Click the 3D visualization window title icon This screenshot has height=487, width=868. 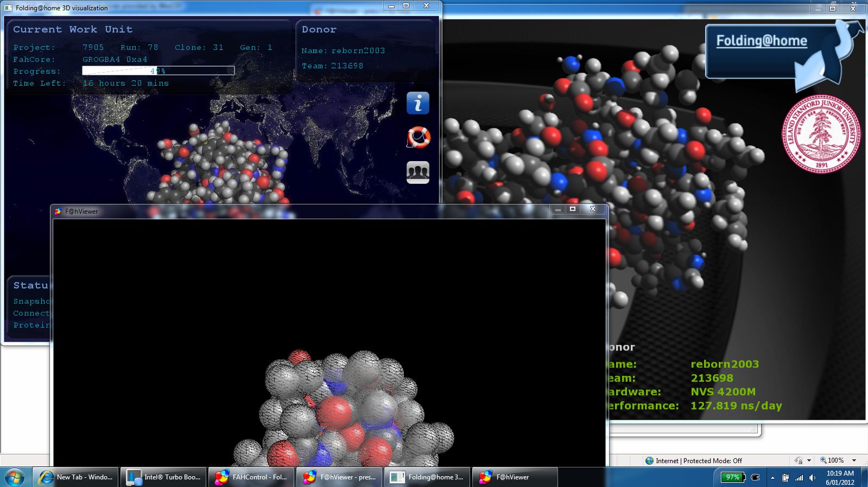click(8, 8)
